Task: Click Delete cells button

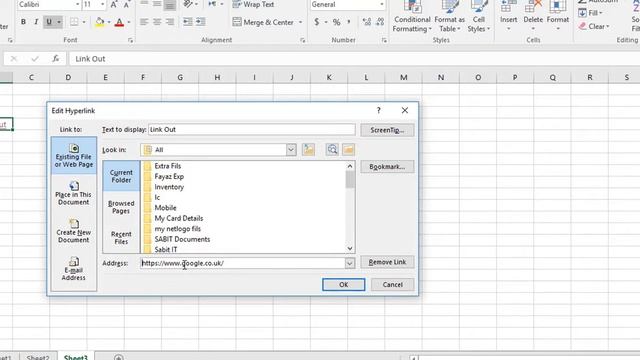Action: click(533, 17)
